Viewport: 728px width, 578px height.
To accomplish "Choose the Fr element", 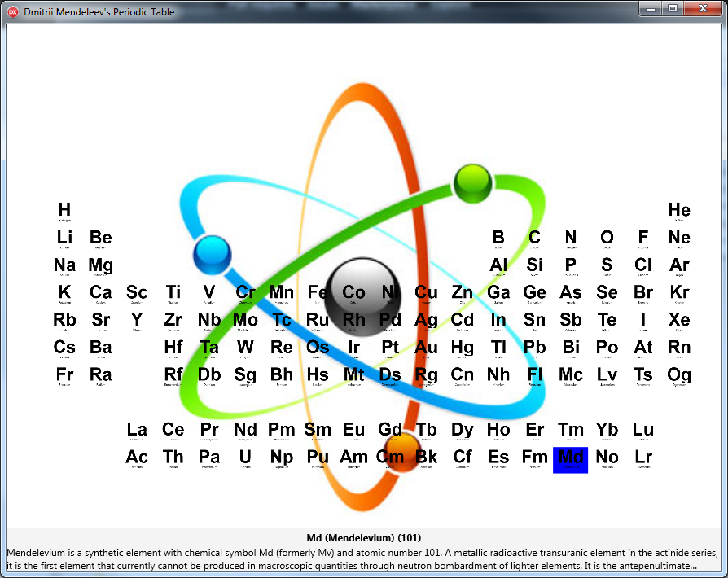I will [64, 375].
